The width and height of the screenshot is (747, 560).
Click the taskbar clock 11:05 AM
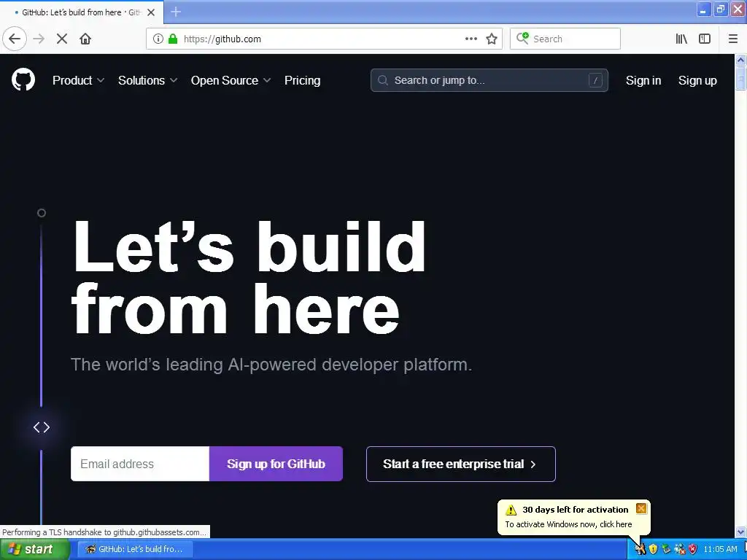(x=720, y=549)
